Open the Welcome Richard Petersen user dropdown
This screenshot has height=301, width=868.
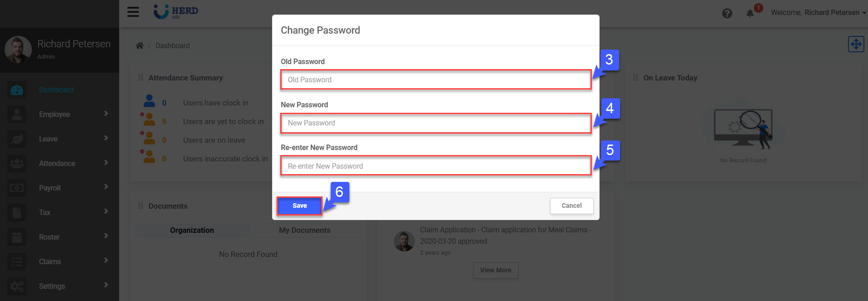(x=818, y=13)
